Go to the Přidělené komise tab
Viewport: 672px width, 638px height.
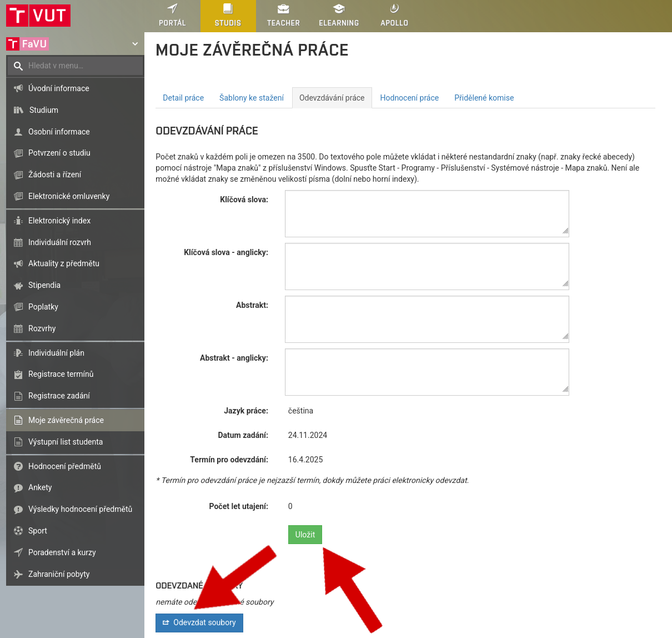[484, 98]
